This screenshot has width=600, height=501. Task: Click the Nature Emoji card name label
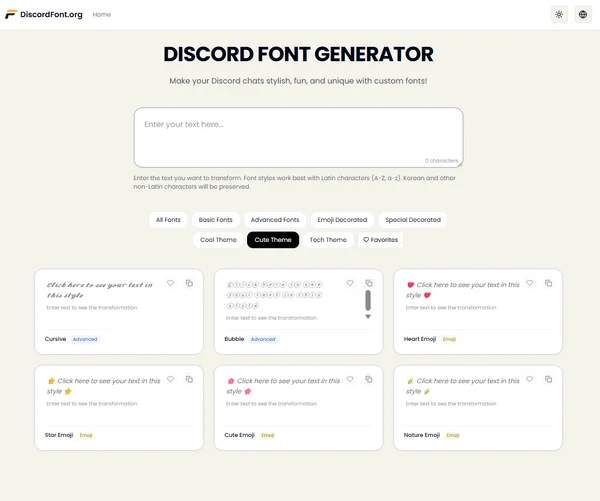click(x=422, y=435)
